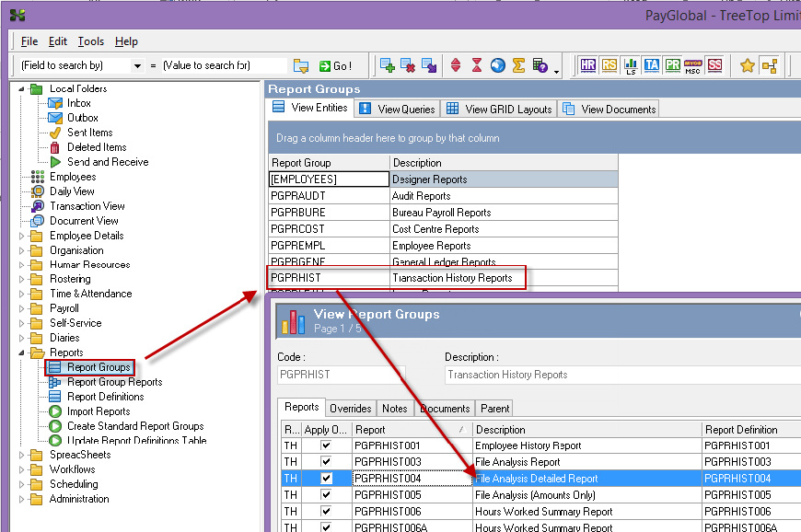Viewport: 801px width, 532px height.
Task: Expand the Human Resources tree node
Action: click(x=23, y=265)
